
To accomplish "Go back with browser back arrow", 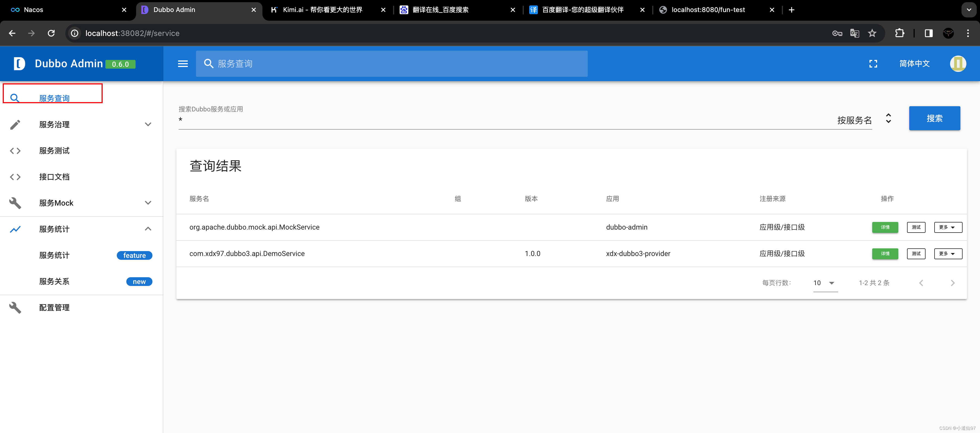I will pyautogui.click(x=12, y=33).
